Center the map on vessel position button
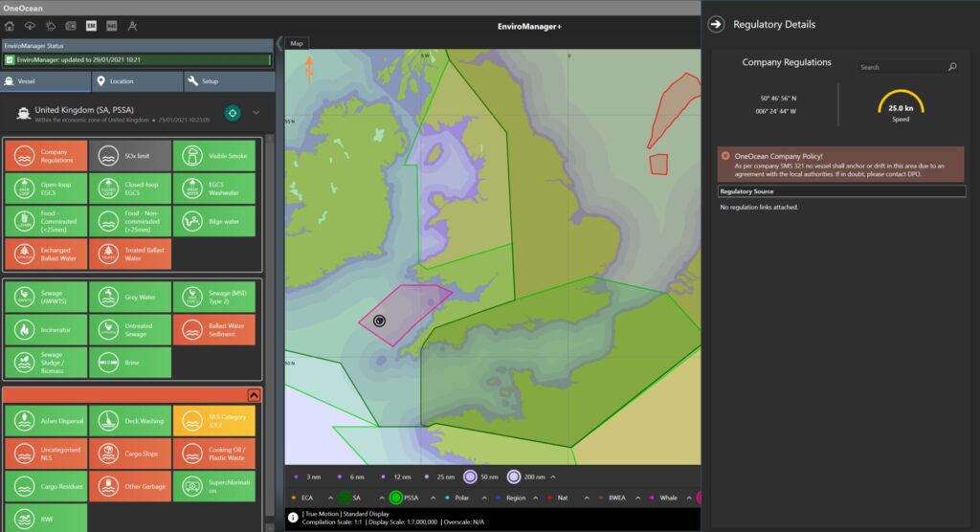Screen dimensions: 980x532 click(x=233, y=113)
